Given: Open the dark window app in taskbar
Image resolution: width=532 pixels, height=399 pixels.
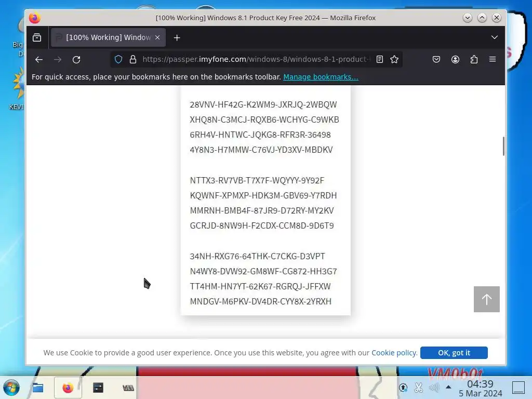Looking at the screenshot, I should tap(98, 388).
